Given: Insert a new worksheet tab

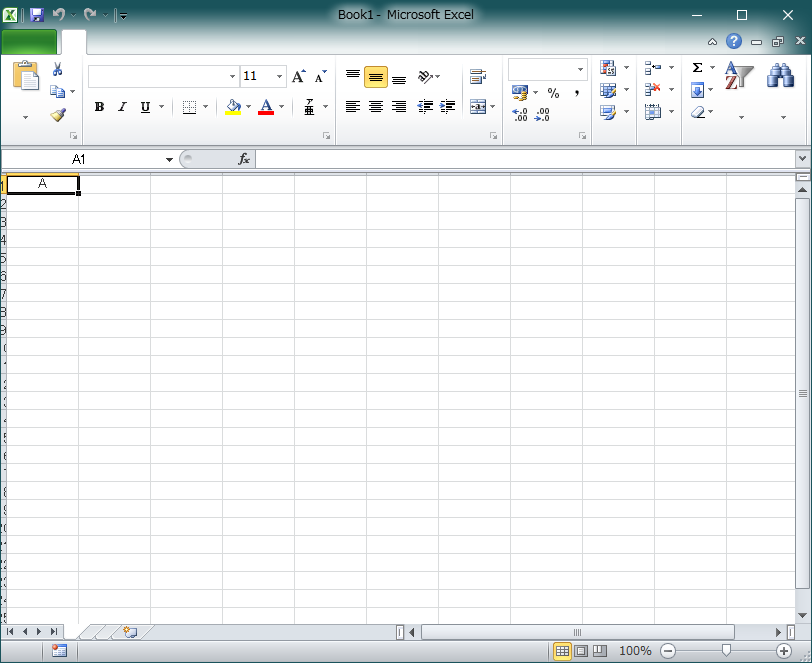Looking at the screenshot, I should [x=130, y=632].
